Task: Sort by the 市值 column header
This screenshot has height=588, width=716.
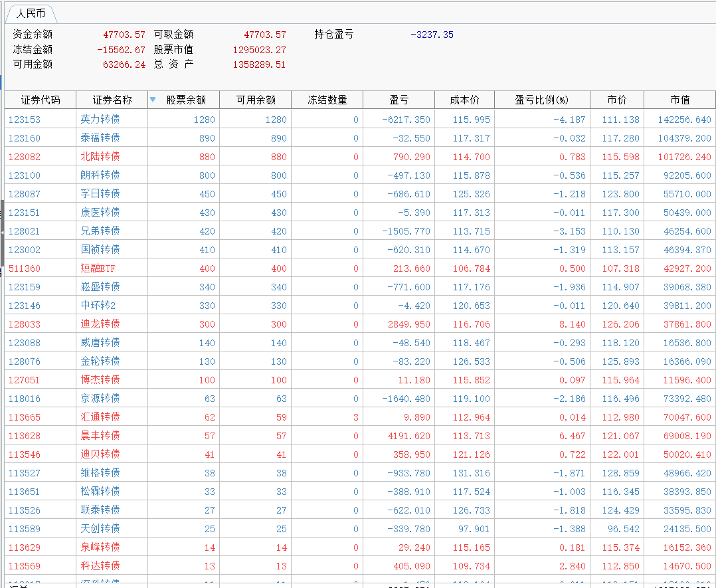Action: [679, 100]
